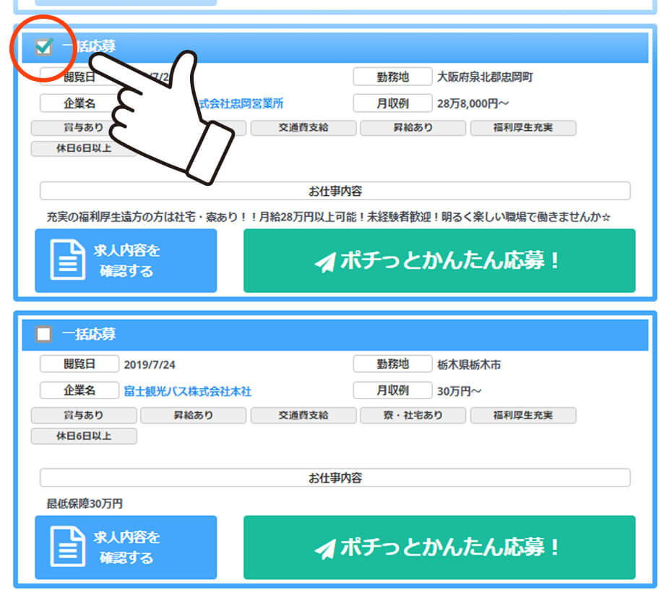Click the お仕事内容 header on the second listing
The width and height of the screenshot is (672, 616).
[x=335, y=477]
